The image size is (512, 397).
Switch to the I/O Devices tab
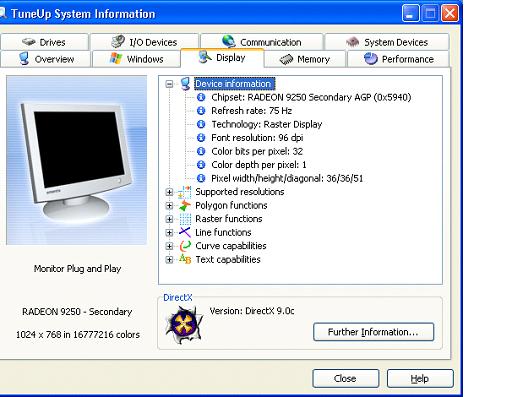tap(144, 42)
